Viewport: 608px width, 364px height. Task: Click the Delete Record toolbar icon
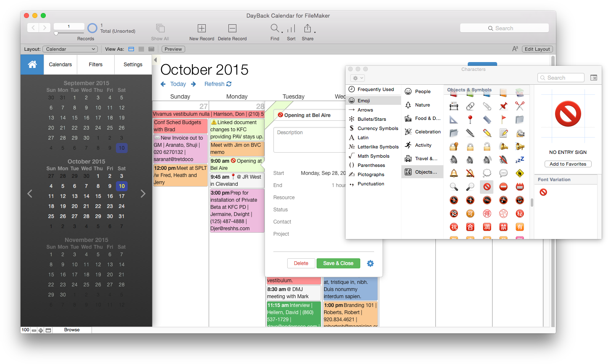pos(232,28)
